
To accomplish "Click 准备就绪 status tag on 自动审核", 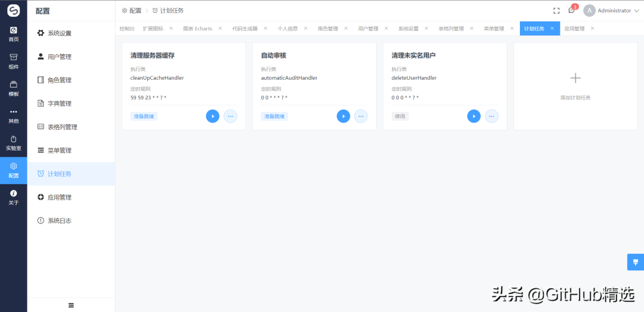I will pos(274,117).
